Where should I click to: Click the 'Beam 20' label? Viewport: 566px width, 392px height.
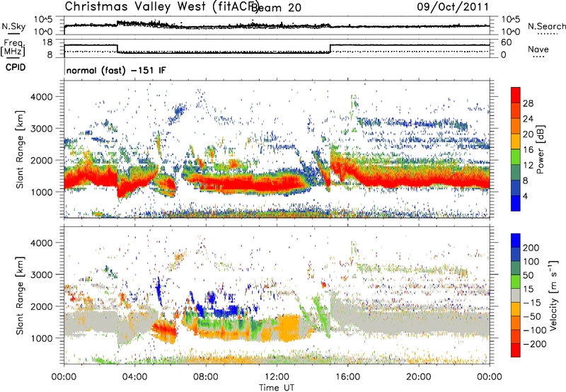(x=276, y=8)
